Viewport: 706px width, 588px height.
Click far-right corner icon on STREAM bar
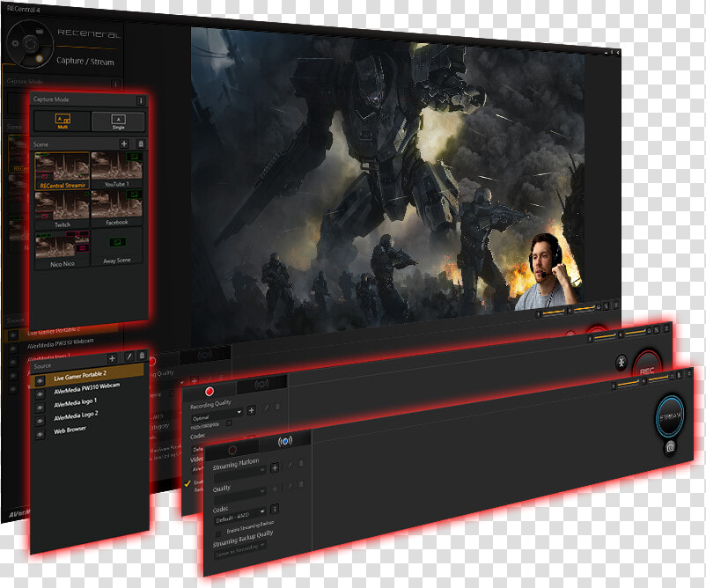tap(688, 374)
